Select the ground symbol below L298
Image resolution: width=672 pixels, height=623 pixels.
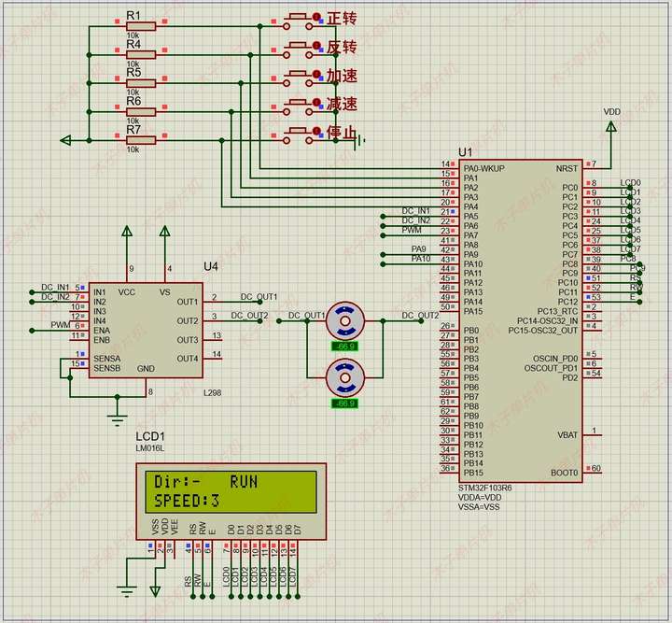(x=117, y=419)
